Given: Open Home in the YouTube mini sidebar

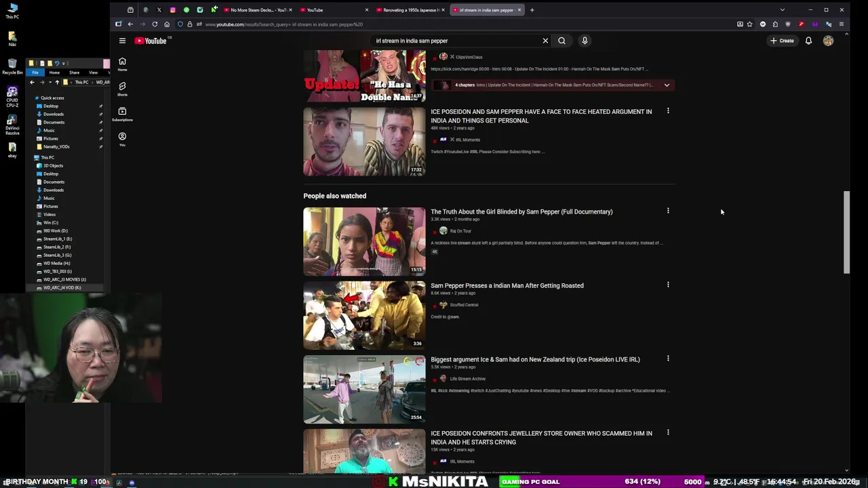Looking at the screenshot, I should (122, 64).
